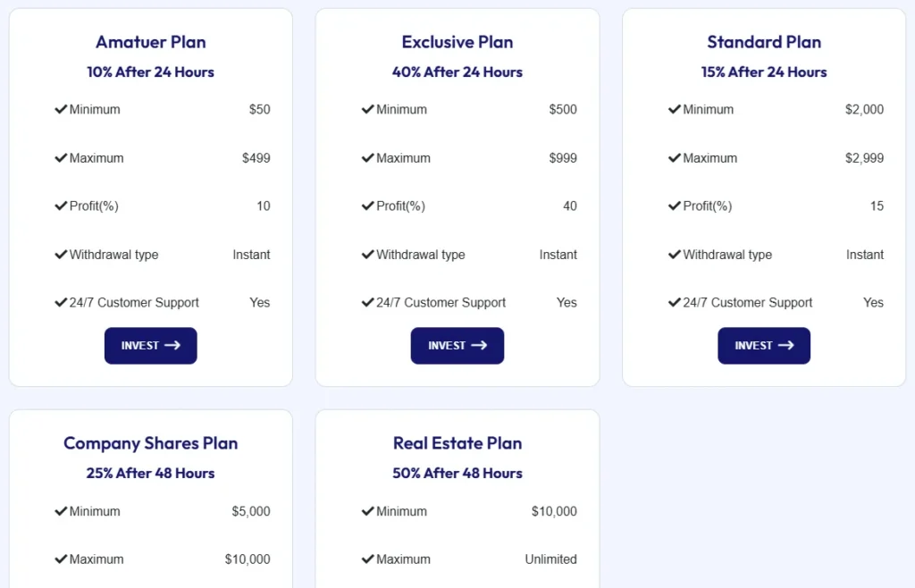
Task: Click the $10,000 minimum in Real Estate
Action: pyautogui.click(x=554, y=511)
